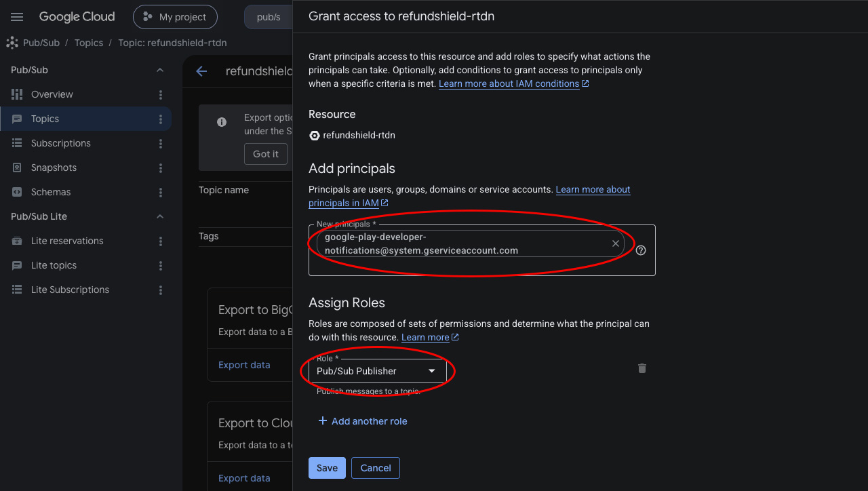
Task: Open more options for Lite topics
Action: tap(161, 265)
